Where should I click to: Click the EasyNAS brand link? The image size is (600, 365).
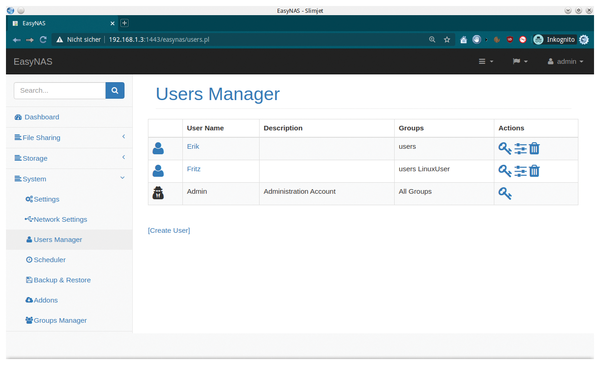coord(33,62)
